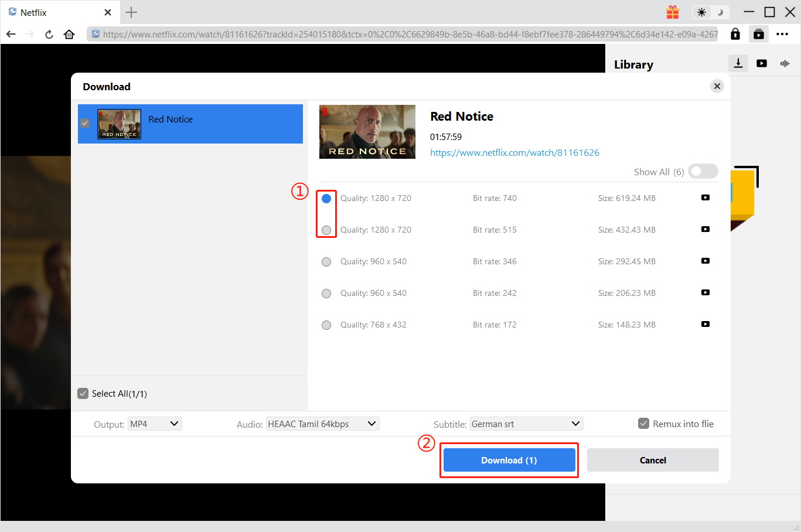Click the home icon in the toolbar
Image resolution: width=801 pixels, height=532 pixels.
pyautogui.click(x=69, y=34)
